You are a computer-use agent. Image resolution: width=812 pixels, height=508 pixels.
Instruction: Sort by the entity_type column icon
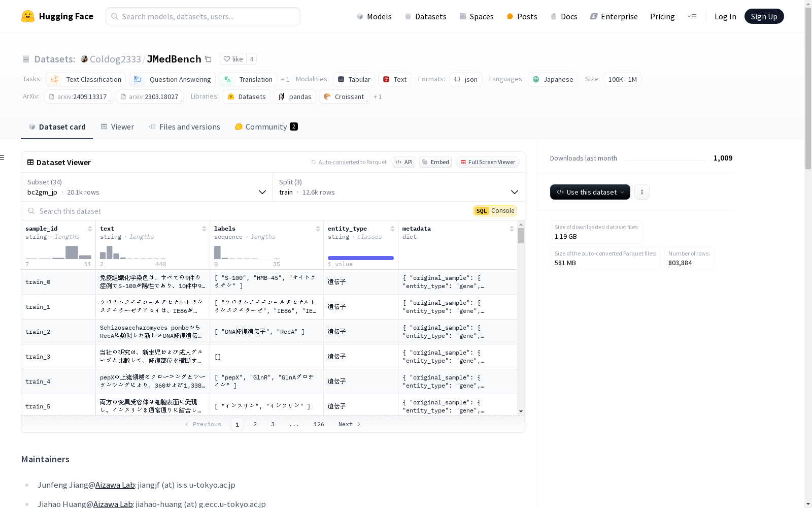click(392, 229)
